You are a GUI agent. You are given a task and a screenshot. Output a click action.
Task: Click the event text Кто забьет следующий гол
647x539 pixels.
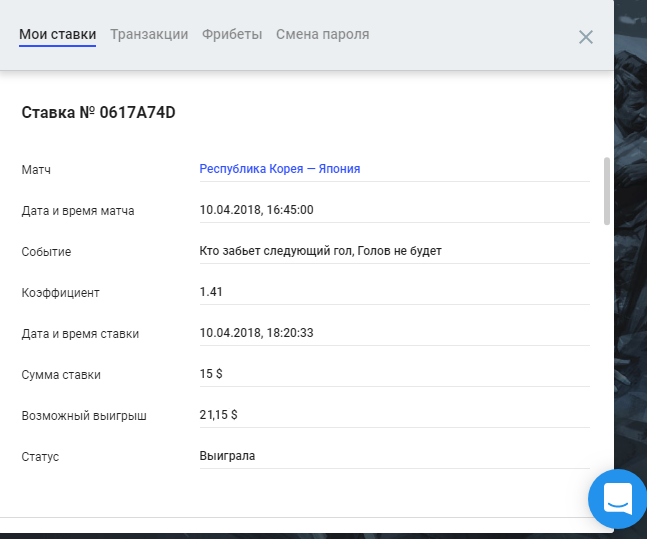tap(276, 251)
